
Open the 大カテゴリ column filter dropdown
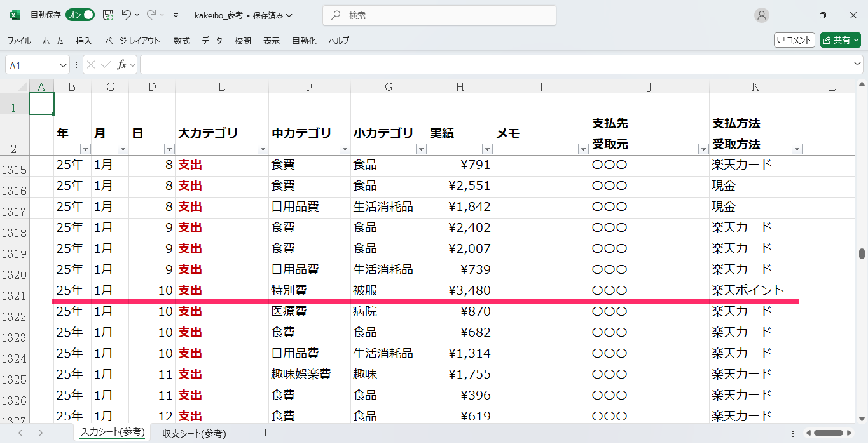click(x=262, y=149)
